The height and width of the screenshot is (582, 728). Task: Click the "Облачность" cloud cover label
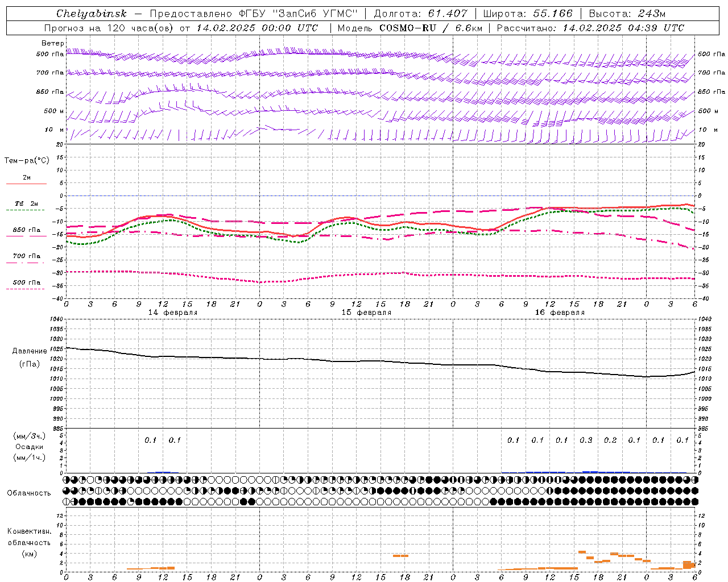click(29, 493)
